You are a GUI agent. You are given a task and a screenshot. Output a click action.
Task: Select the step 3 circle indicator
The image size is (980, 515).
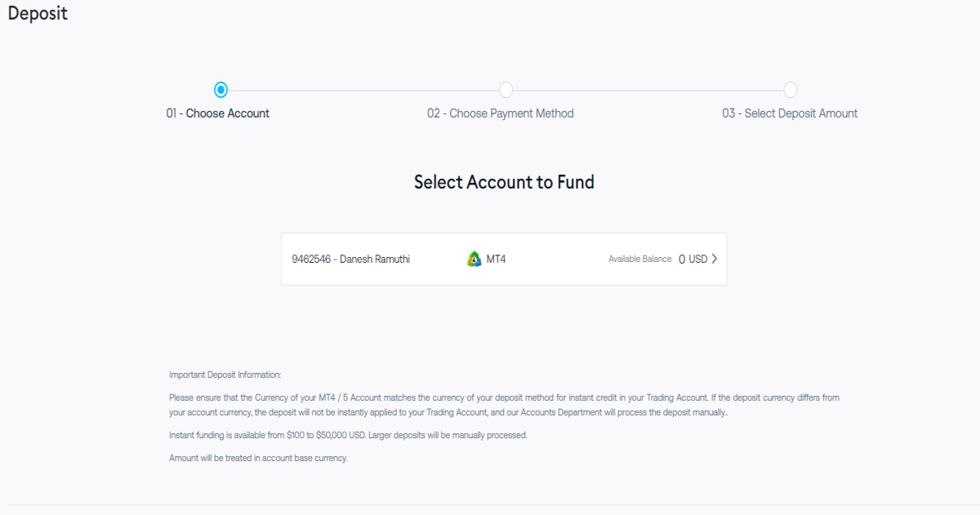(791, 90)
